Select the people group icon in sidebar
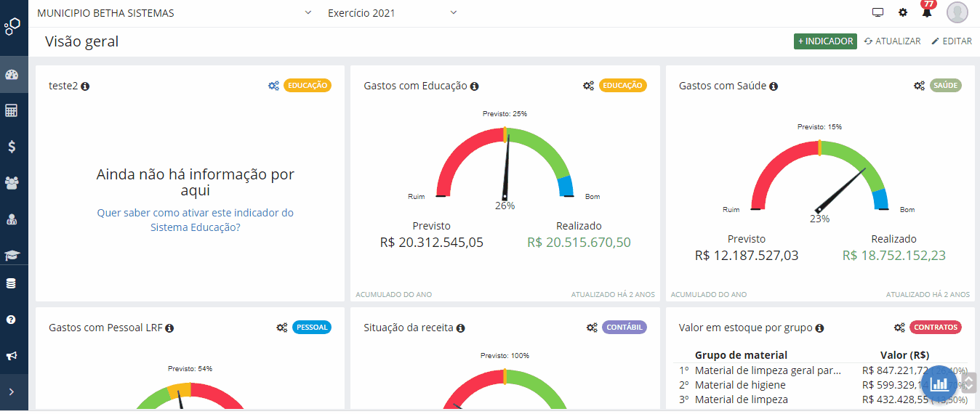 click(11, 182)
